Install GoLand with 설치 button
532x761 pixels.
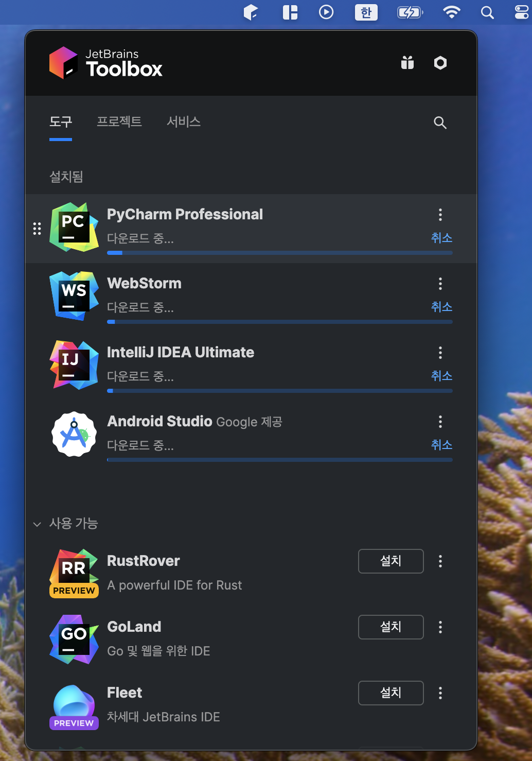click(x=391, y=627)
